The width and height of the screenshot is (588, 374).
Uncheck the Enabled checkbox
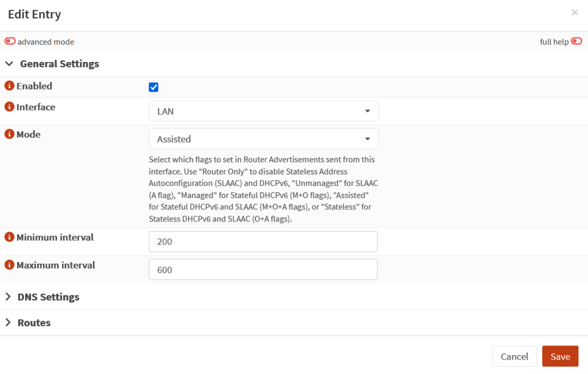153,87
